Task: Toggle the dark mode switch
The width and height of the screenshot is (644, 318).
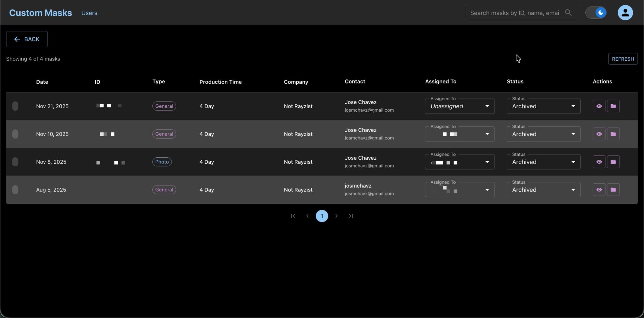Action: 596,13
